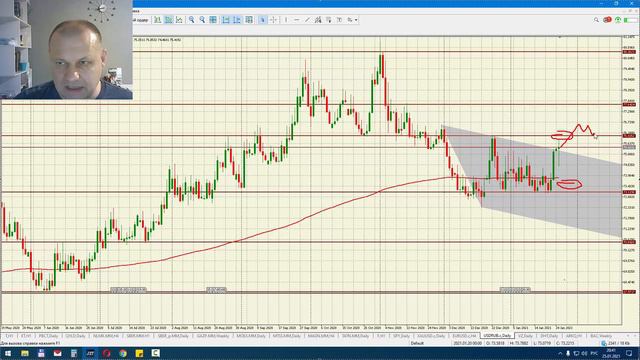The image size is (640, 360).
Task: Click the topmost horizontal resistance line price label
Action: pyautogui.click(x=629, y=52)
